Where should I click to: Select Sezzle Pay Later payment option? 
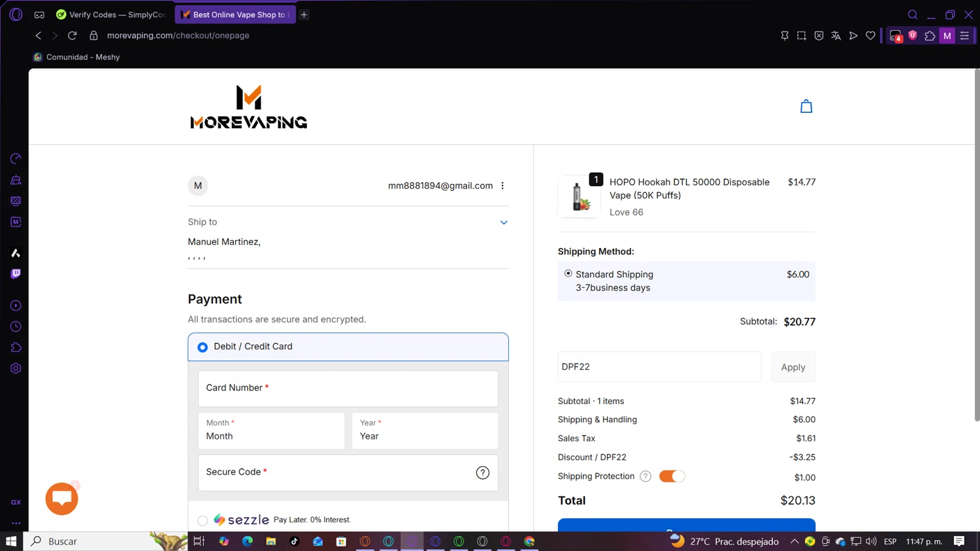tap(203, 520)
